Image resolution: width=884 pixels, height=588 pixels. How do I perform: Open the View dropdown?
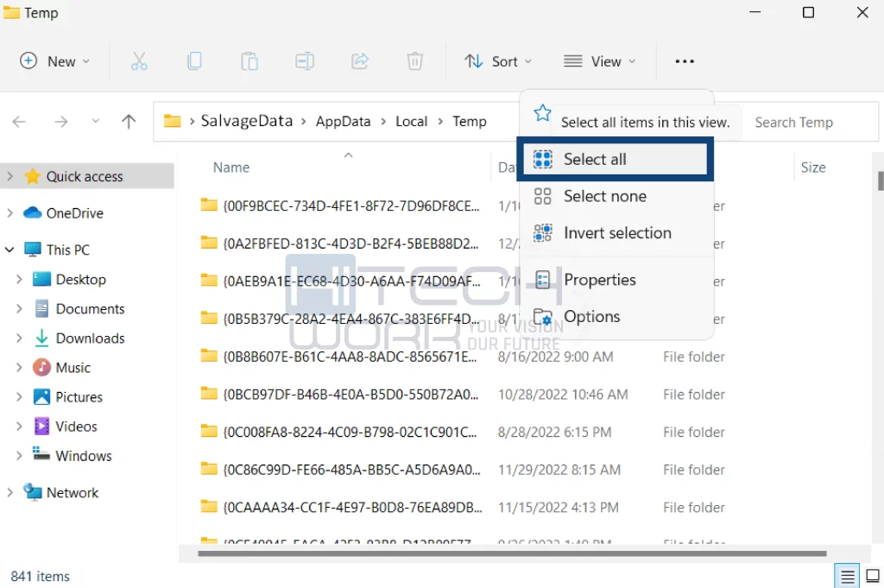pos(600,61)
